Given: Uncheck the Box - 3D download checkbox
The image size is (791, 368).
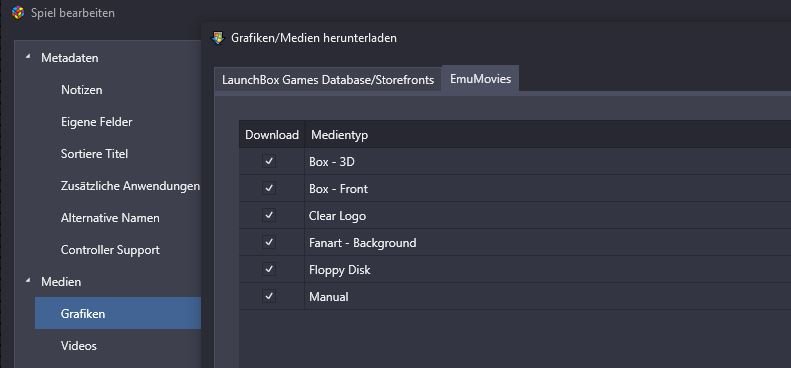Looking at the screenshot, I should tap(269, 161).
